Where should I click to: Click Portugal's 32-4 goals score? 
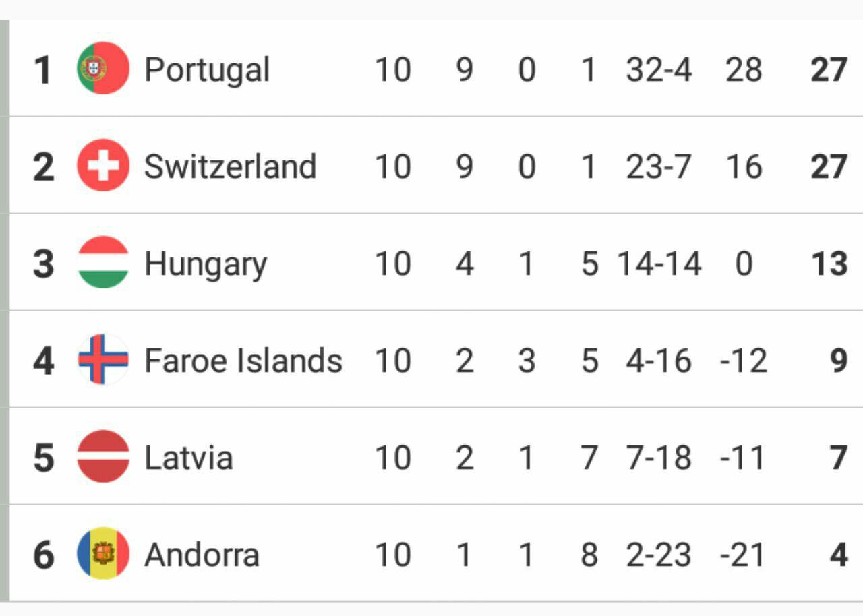point(659,69)
